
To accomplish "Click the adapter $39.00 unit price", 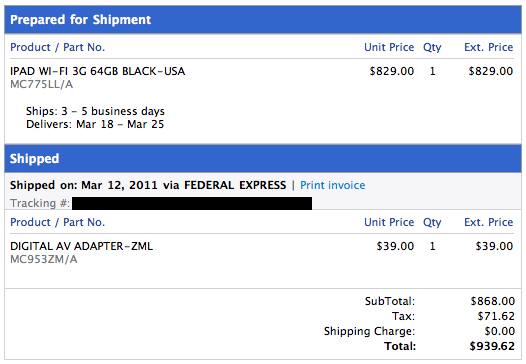I will (x=395, y=246).
